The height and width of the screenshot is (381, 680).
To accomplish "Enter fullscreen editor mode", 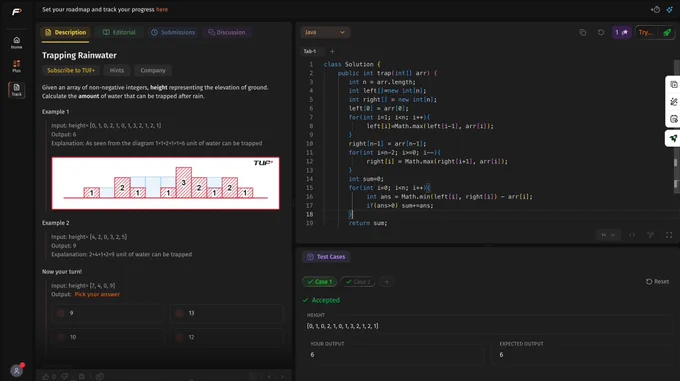I will point(669,235).
